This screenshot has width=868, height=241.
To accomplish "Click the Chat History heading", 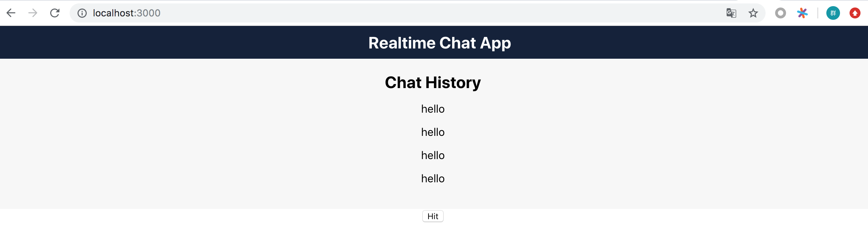I will click(433, 83).
